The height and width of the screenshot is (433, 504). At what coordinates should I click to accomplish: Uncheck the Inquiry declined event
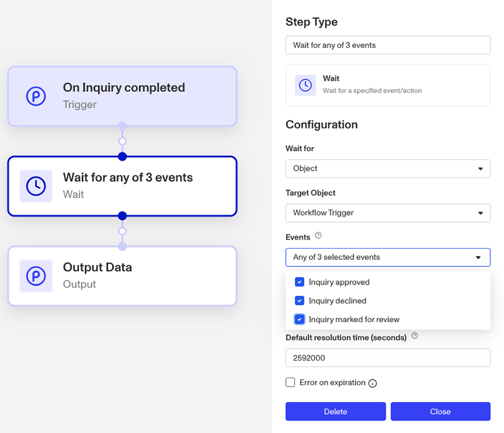pyautogui.click(x=299, y=301)
